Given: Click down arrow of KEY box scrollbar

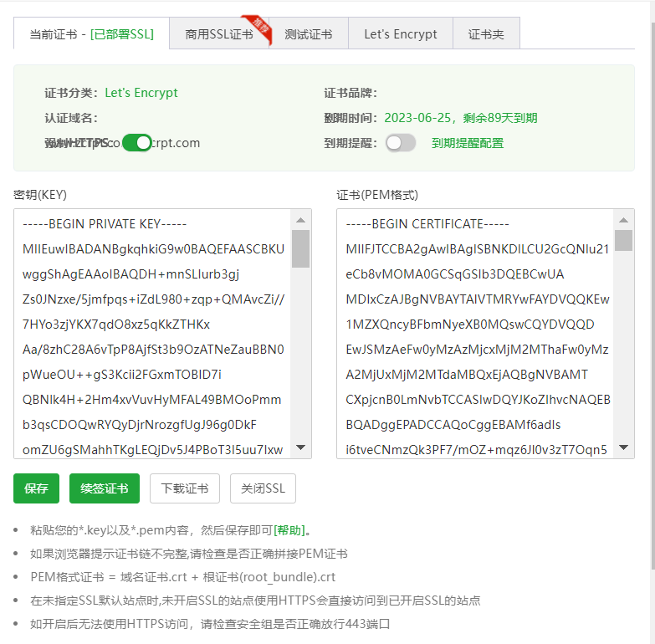Looking at the screenshot, I should [x=300, y=447].
